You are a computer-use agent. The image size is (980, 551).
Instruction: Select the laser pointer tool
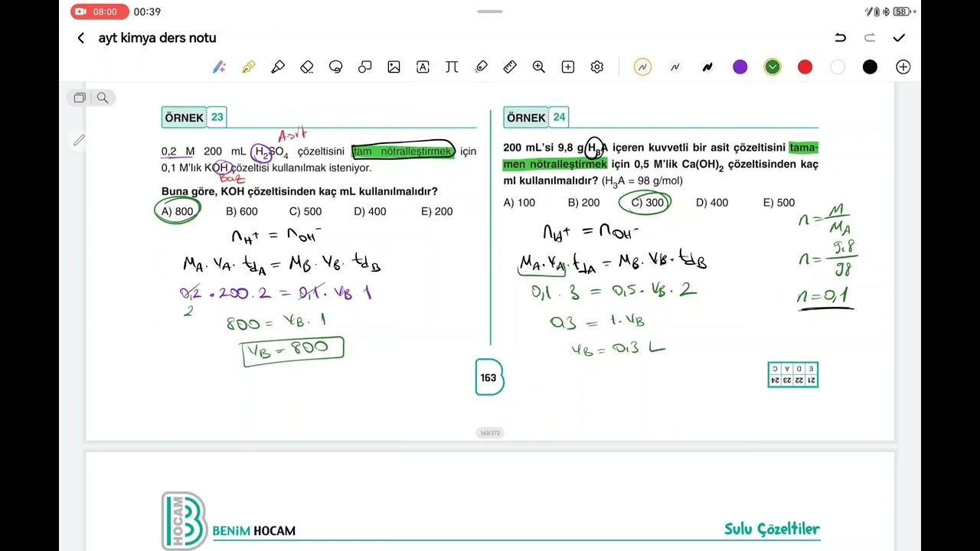[x=481, y=67]
